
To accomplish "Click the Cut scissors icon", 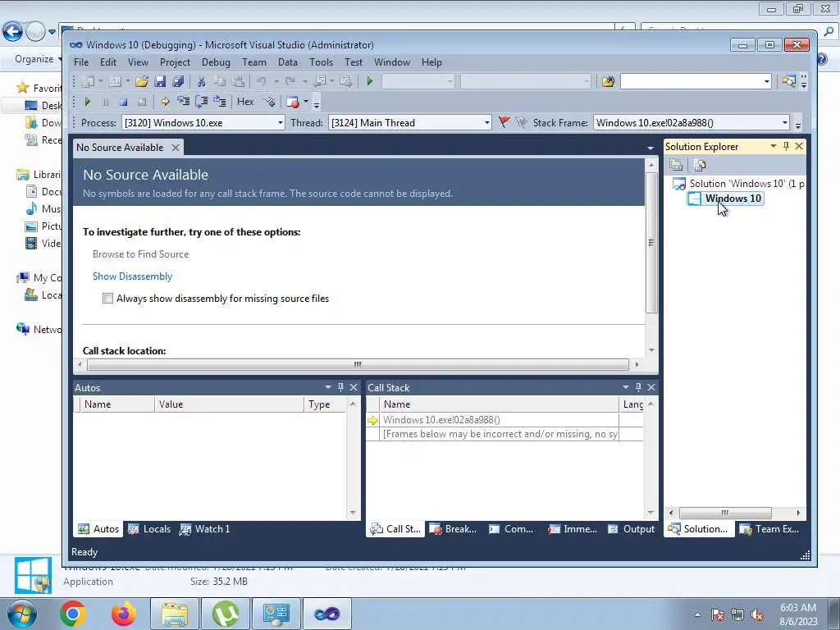I will [202, 81].
